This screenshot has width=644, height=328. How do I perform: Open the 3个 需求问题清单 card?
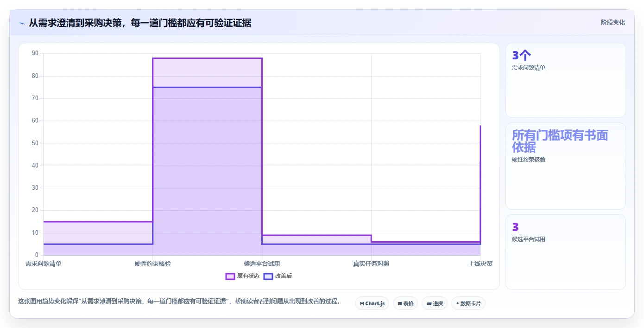click(565, 80)
